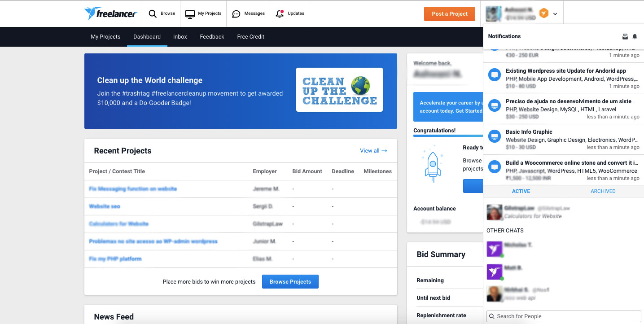This screenshot has height=324, width=644.
Task: Click the Replenishment rate row
Action: (x=449, y=315)
